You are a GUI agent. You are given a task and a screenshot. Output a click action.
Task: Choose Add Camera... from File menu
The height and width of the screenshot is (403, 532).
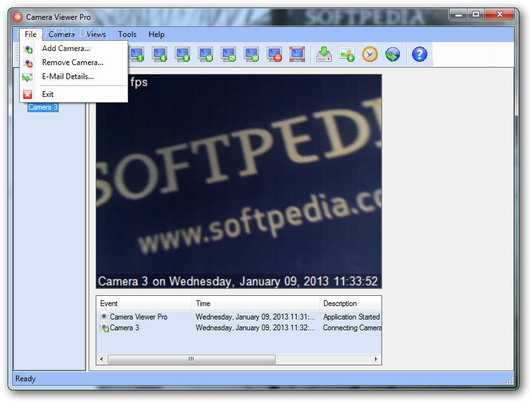coord(73,48)
